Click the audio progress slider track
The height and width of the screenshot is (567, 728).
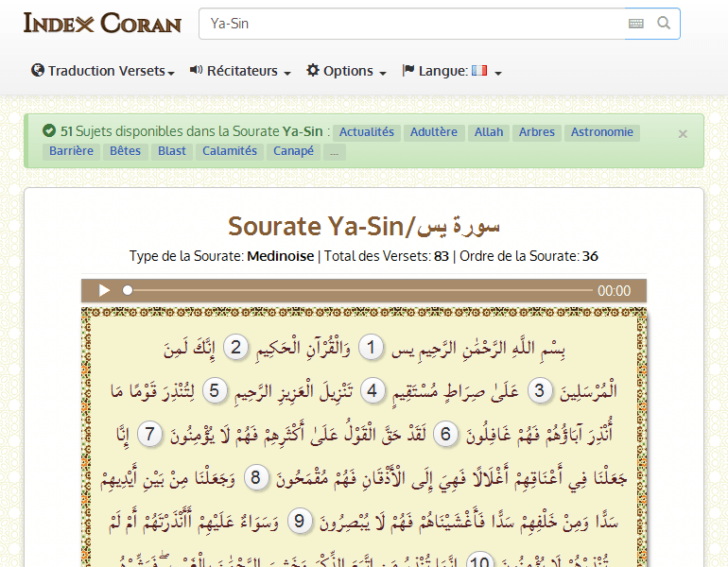tap(359, 291)
